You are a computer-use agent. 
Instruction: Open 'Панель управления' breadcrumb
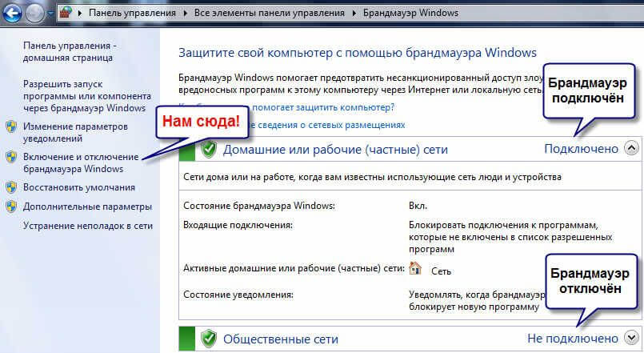(132, 13)
